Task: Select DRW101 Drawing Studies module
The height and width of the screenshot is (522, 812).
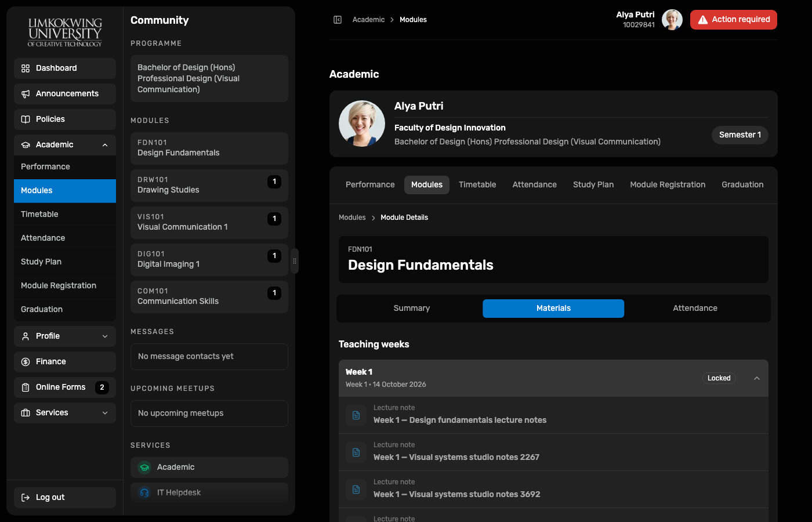Action: tap(209, 186)
